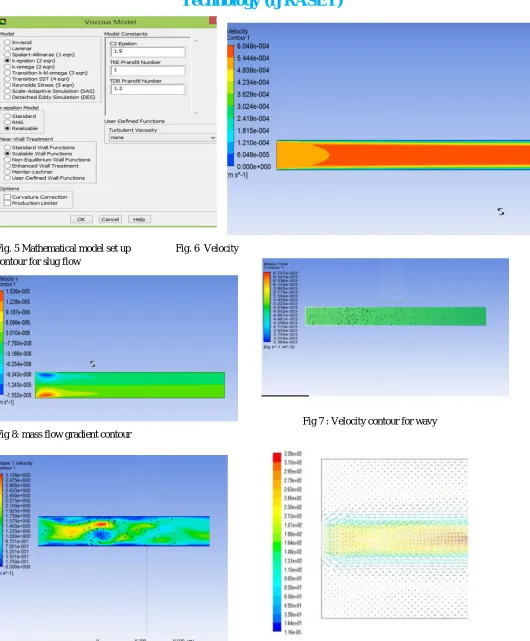Click the C2-Epsilon input field
Screen dimensions: 530x641
[148, 52]
